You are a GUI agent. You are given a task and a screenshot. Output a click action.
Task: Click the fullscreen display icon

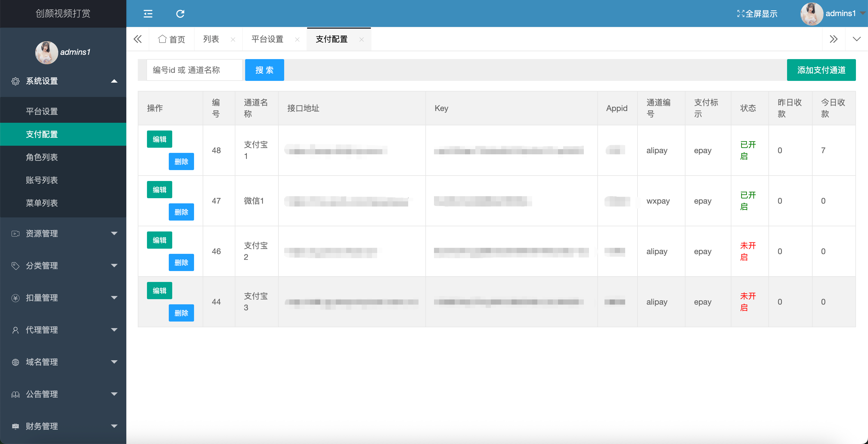pyautogui.click(x=740, y=13)
